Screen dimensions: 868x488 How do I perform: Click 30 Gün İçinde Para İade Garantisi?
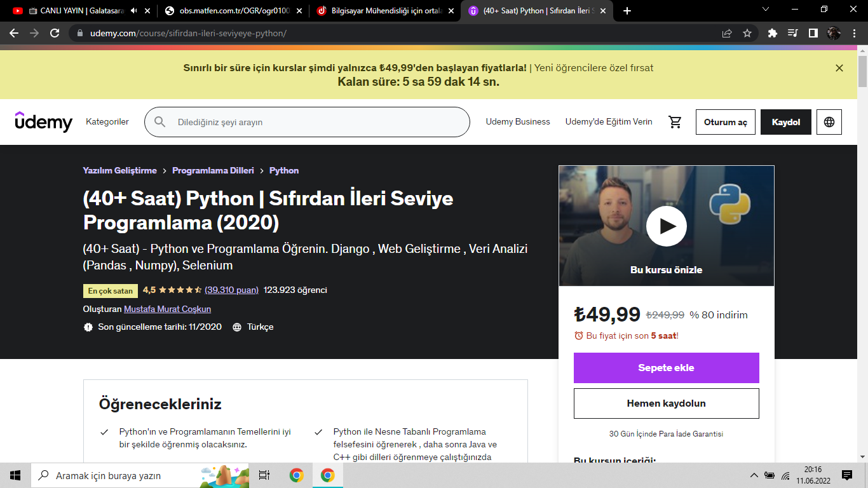(x=666, y=434)
